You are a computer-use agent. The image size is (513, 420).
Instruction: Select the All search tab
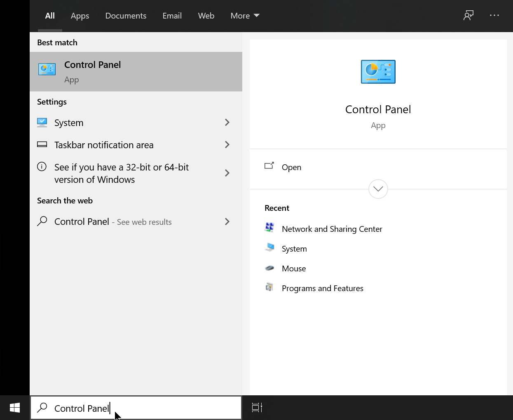click(50, 16)
